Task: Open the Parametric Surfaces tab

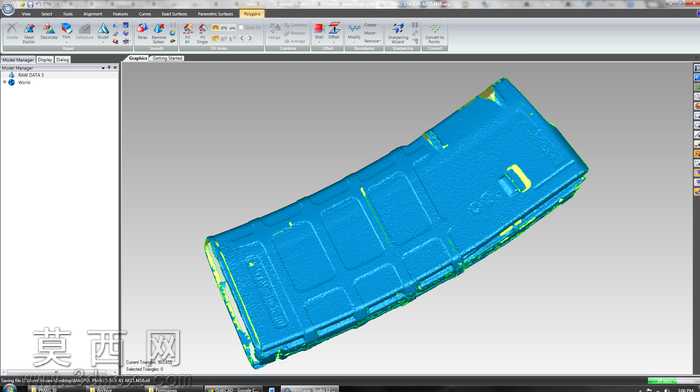Action: tap(216, 14)
